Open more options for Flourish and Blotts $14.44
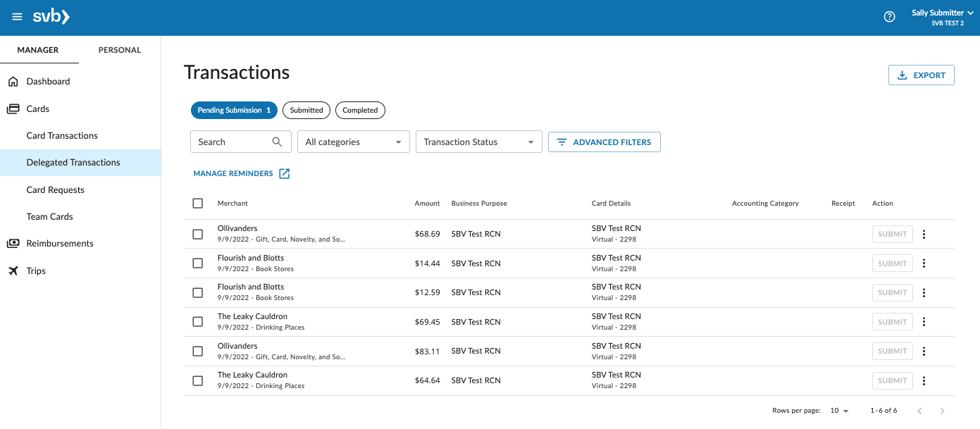980x429 pixels. click(924, 263)
